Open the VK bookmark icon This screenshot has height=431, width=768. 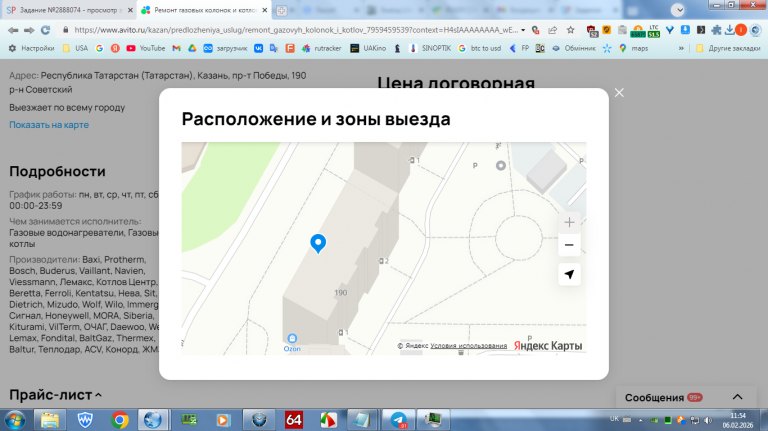pyautogui.click(x=258, y=48)
